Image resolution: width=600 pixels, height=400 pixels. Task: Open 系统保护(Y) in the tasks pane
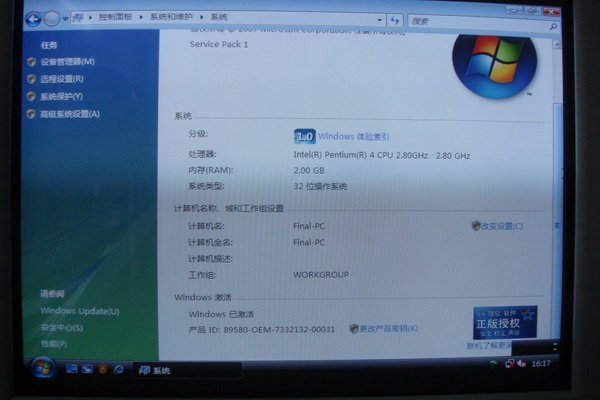[x=62, y=96]
